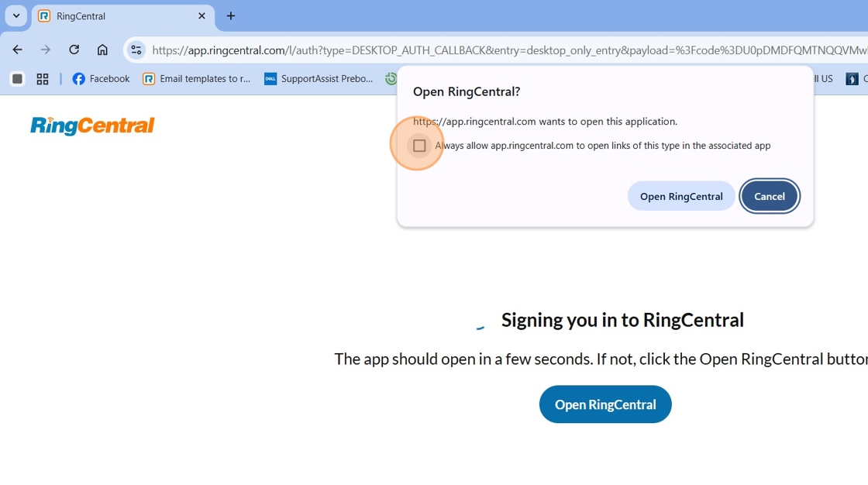Click the gray square bookmark icon
The height and width of the screenshot is (485, 868).
[17, 78]
